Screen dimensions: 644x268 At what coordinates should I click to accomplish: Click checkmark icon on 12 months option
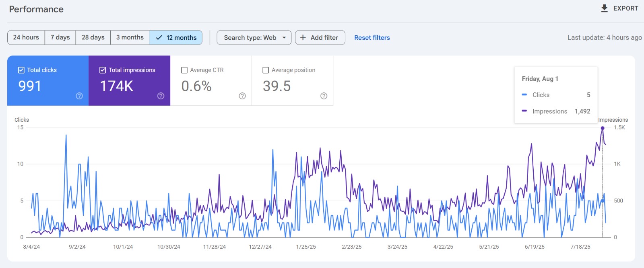159,37
